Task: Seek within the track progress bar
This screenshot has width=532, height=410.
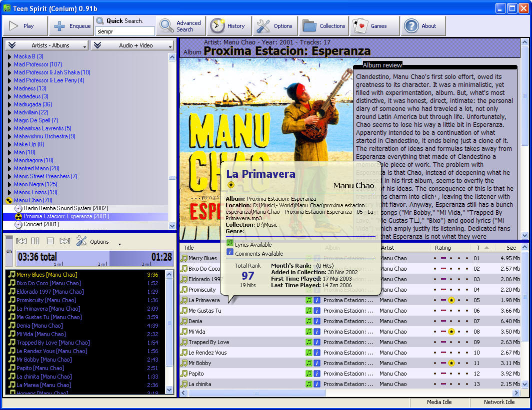Action: (x=95, y=259)
